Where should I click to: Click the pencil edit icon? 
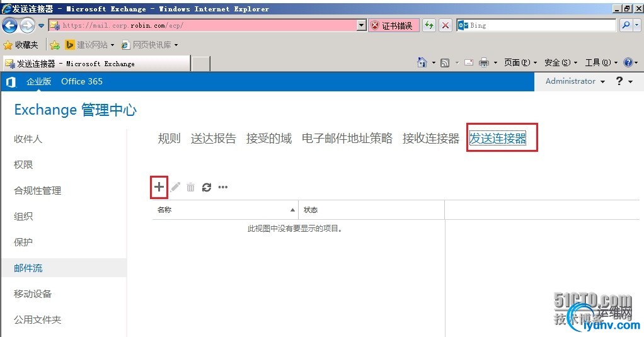175,187
